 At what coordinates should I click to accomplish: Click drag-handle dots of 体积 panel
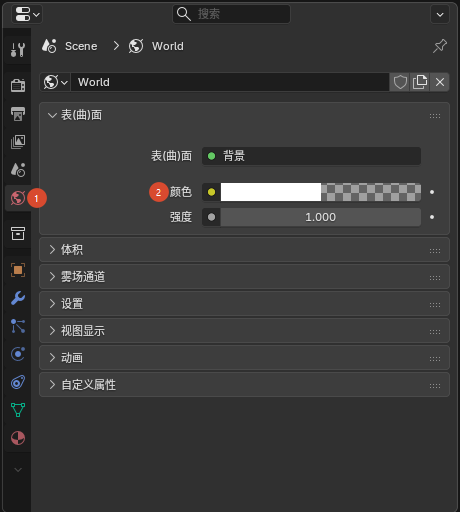[435, 251]
